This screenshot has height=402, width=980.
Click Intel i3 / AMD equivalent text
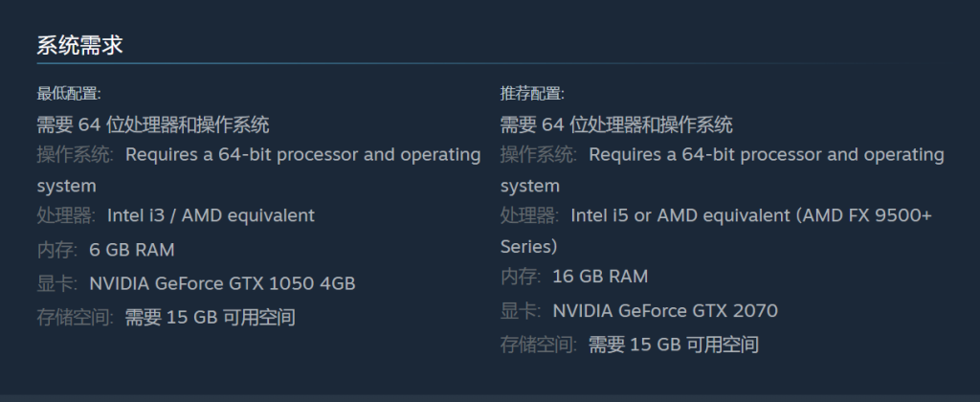coord(212,215)
